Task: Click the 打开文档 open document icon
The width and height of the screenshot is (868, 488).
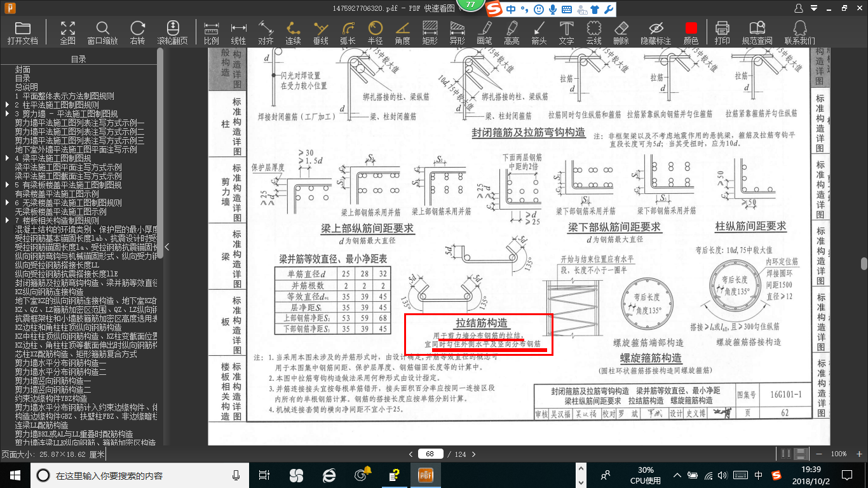Action: [23, 32]
